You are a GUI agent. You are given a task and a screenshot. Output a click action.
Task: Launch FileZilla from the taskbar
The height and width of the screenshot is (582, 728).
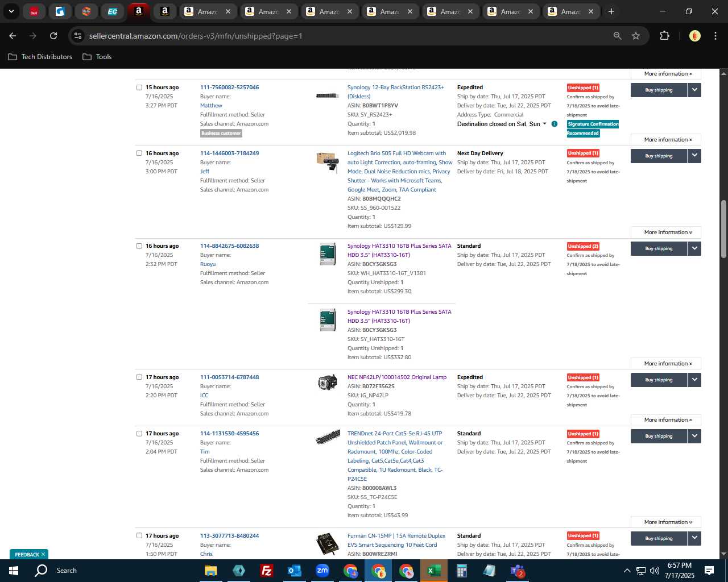266,571
